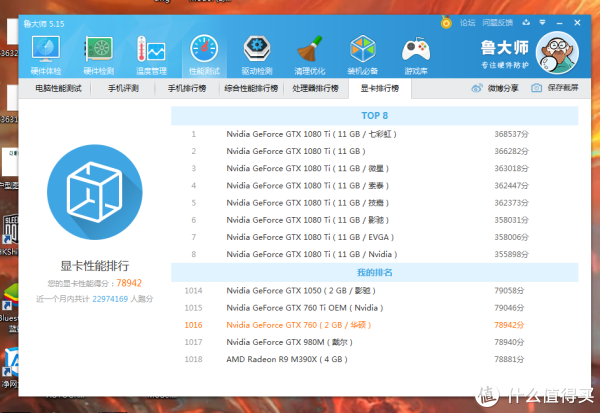Screen dimensions: 600x413
Task: Open the 硬件检测 hardware detection icon
Action: (x=99, y=54)
